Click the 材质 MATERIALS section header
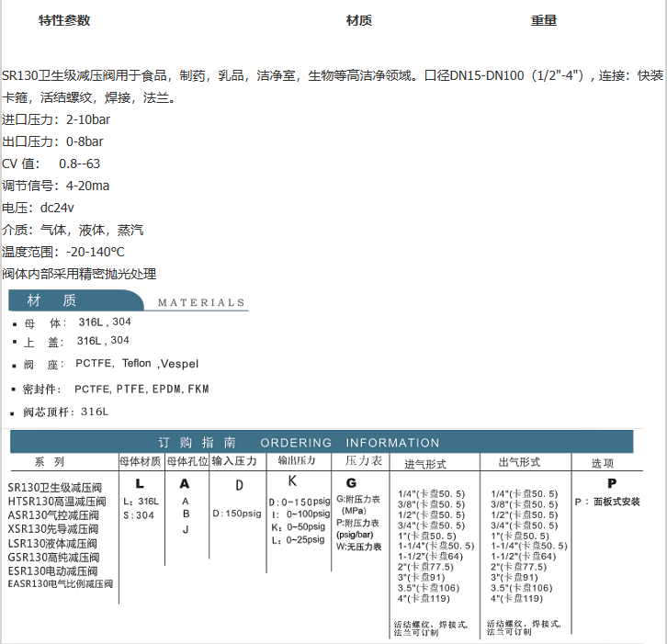This screenshot has height=644, width=667. 129,300
